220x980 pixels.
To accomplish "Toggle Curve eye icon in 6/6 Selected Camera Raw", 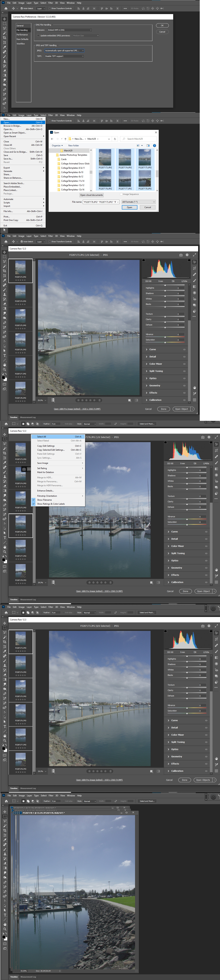I will pos(206,720).
